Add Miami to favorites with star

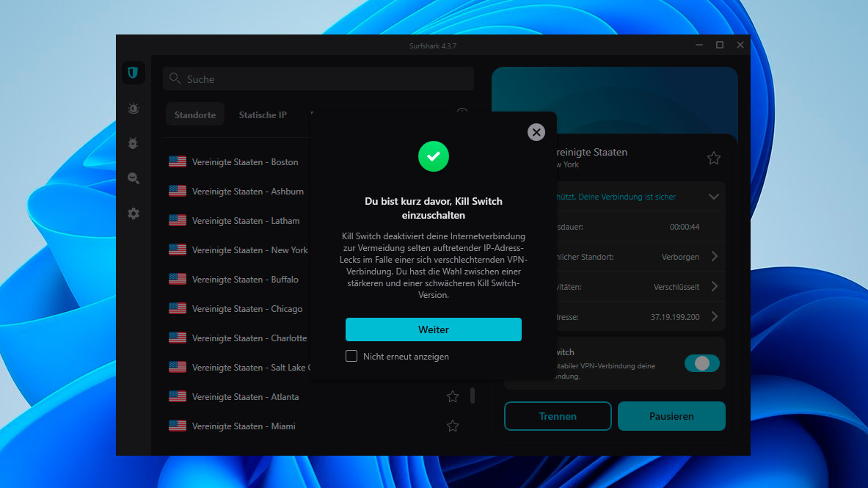point(453,426)
